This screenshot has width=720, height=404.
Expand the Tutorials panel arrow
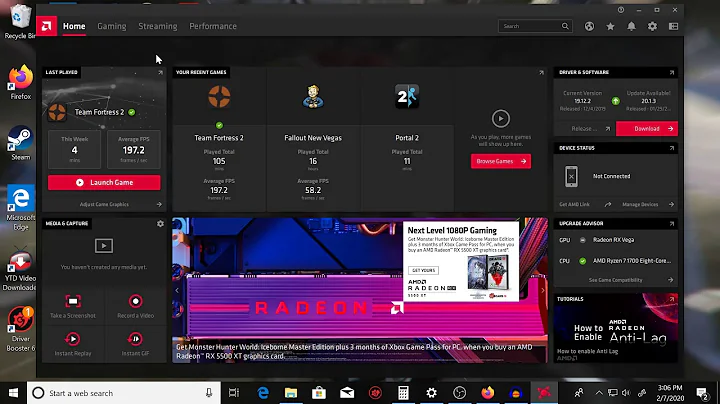(672, 299)
